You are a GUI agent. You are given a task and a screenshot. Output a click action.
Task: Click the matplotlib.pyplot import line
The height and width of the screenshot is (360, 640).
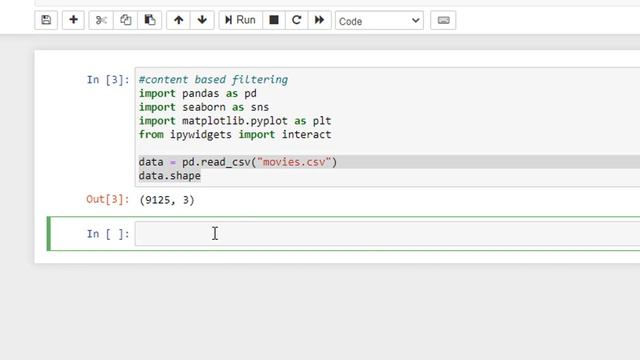(x=235, y=121)
